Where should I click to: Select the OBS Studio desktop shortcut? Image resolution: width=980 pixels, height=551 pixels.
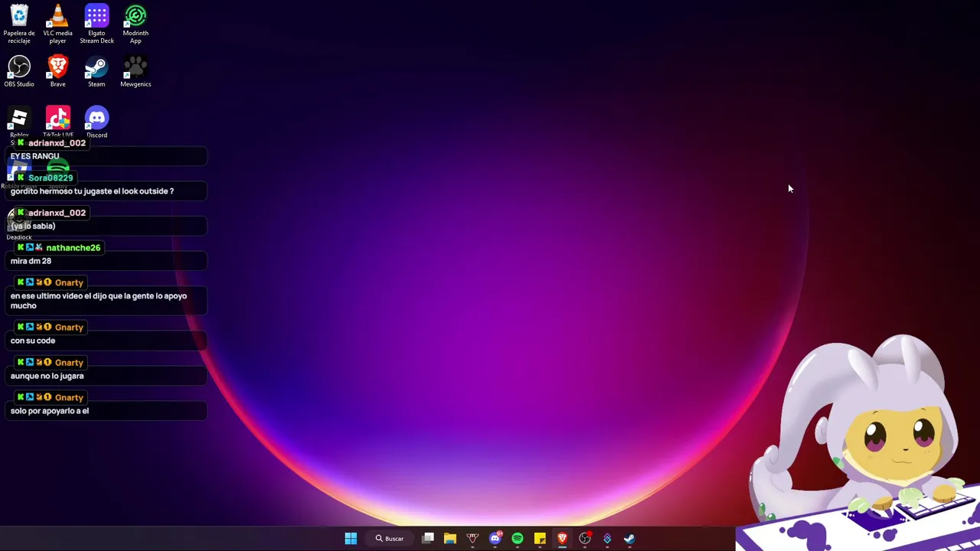[x=19, y=72]
